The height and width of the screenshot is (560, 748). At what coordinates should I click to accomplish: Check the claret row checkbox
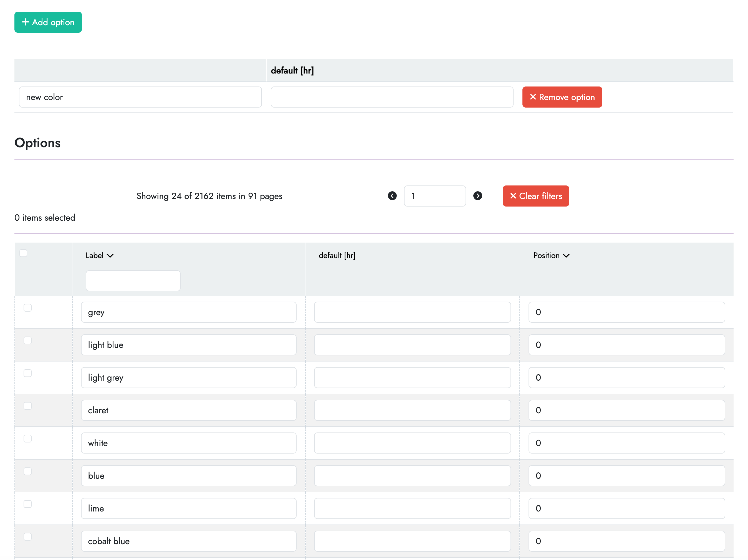tap(28, 406)
